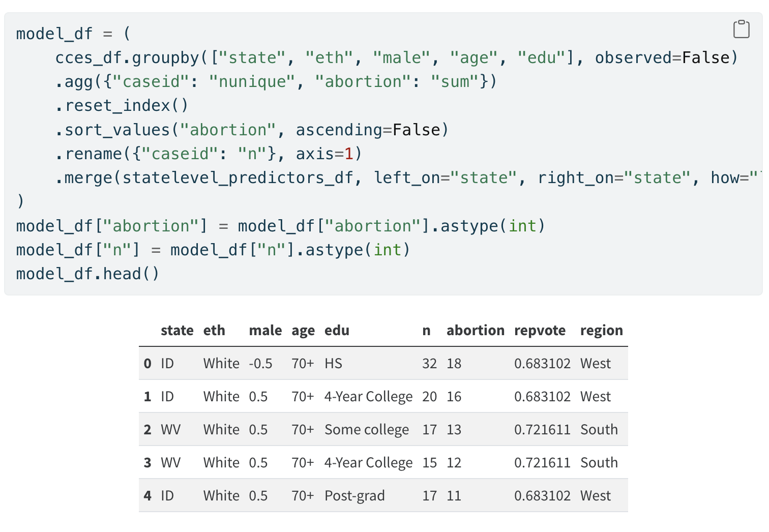Click the 'abortion' column header

(x=475, y=331)
